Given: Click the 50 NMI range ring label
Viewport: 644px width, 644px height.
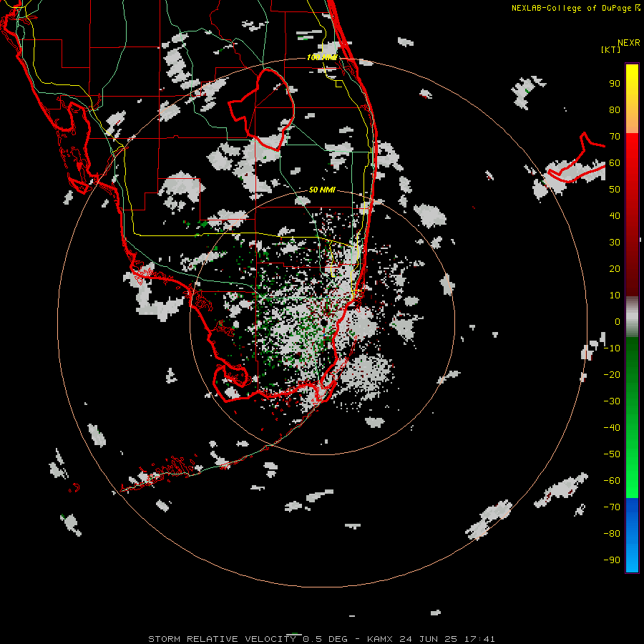Looking at the screenshot, I should [x=322, y=190].
